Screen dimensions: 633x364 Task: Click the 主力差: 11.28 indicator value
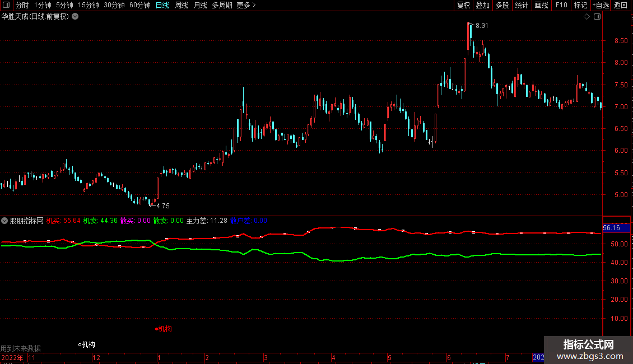(x=207, y=221)
